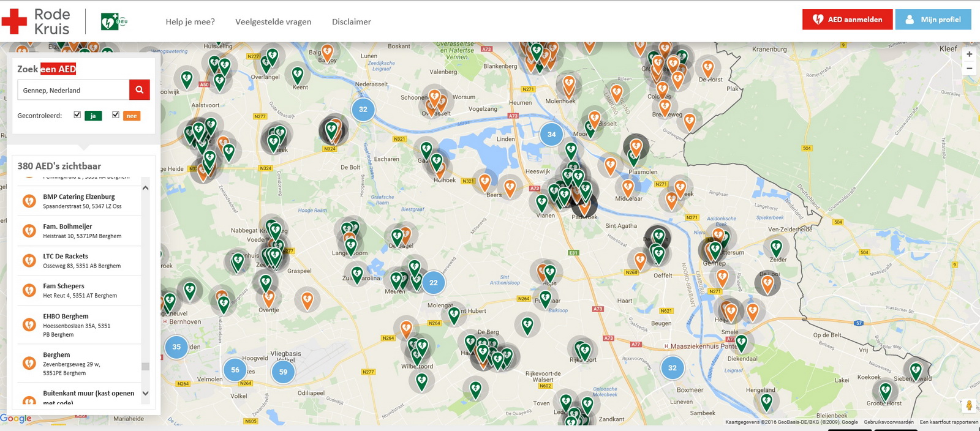The height and width of the screenshot is (431, 980).
Task: Select the orange AED marker at Molenhoek
Action: coord(569,84)
